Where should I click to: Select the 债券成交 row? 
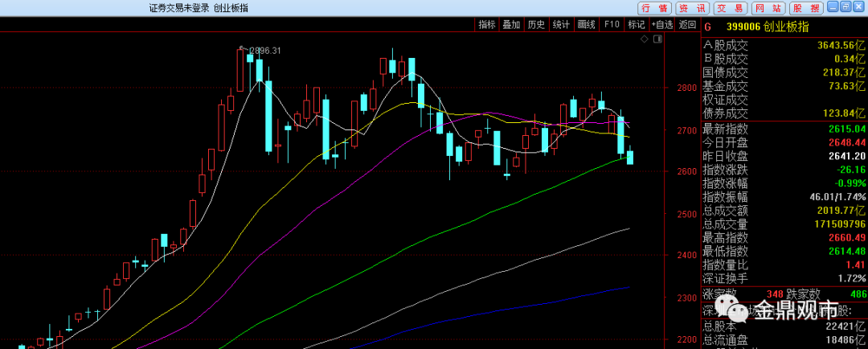(784, 114)
